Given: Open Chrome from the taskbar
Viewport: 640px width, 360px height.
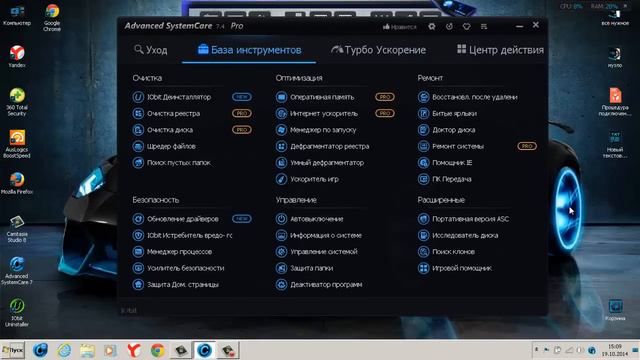Looking at the screenshot, I should tap(157, 350).
